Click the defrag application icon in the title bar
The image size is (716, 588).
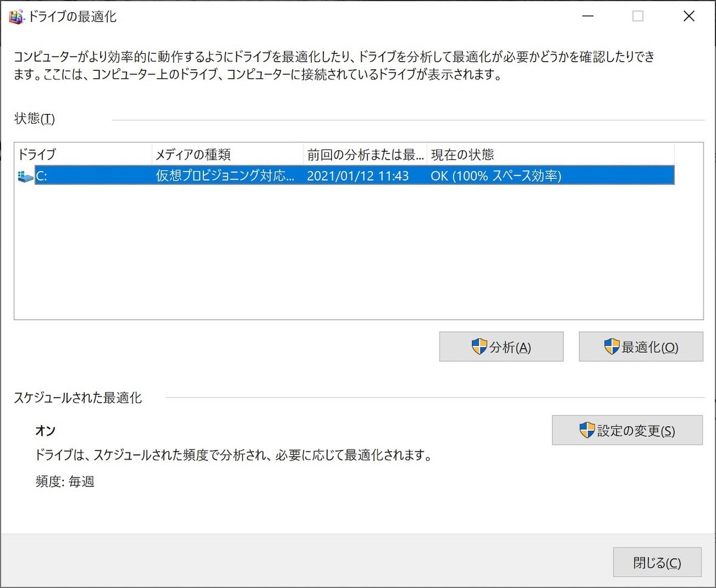click(15, 17)
